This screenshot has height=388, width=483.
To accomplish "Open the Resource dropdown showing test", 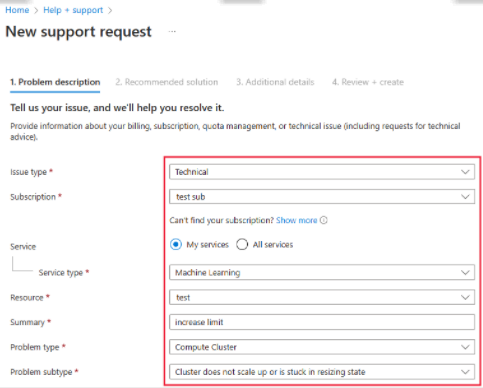I will [322, 297].
